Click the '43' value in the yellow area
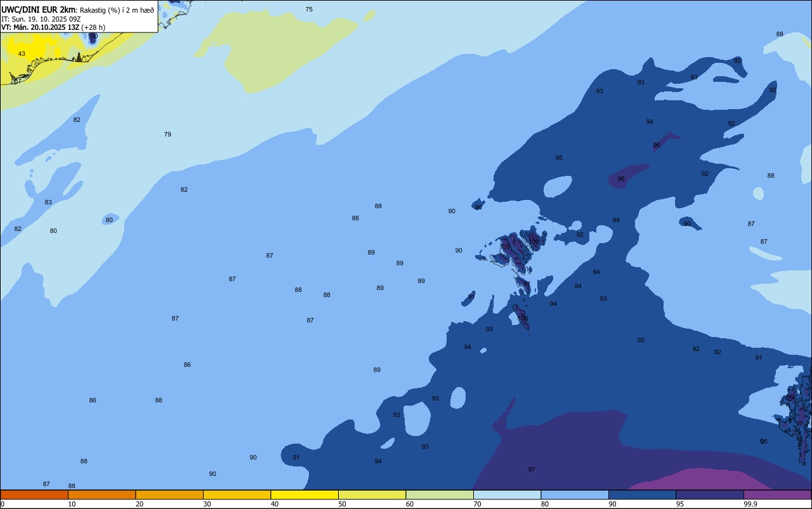This screenshot has width=812, height=509. click(x=22, y=54)
